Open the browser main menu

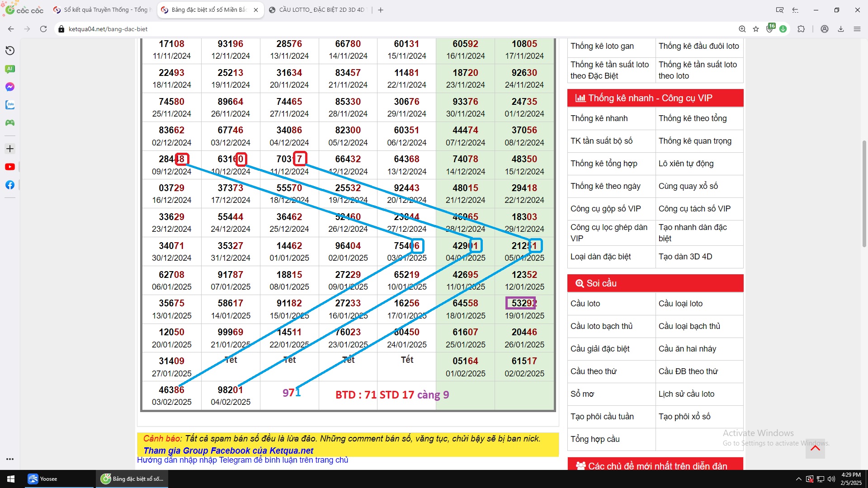[x=857, y=29]
